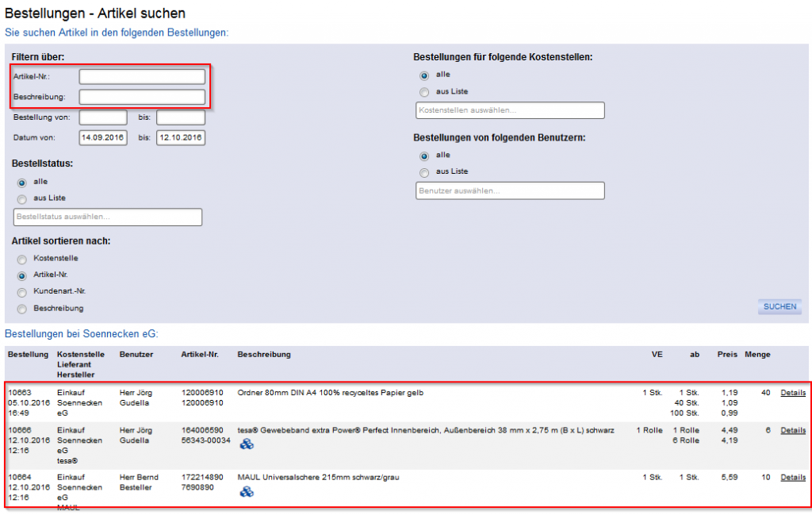
Task: Click the 'Bestellung' column header
Action: 28,355
